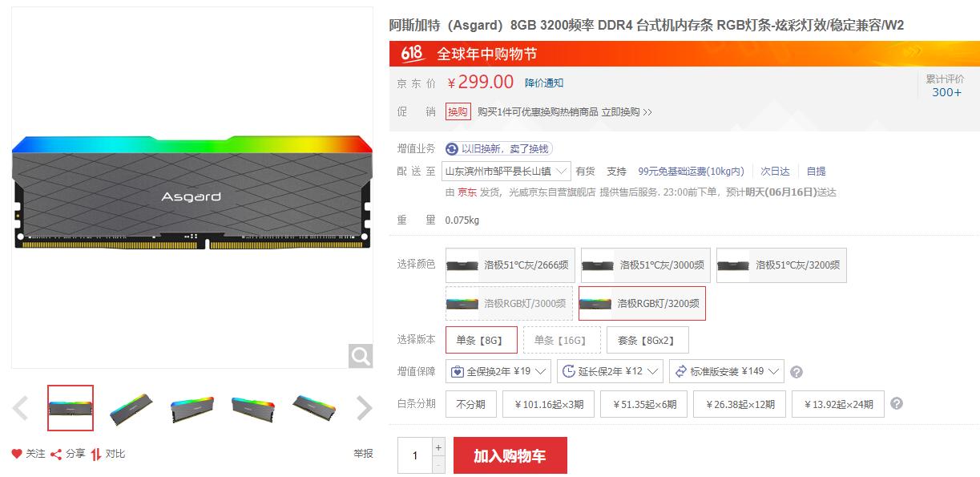Click the 对比 compare icon
Screen dimensions: 980x477
(x=96, y=454)
